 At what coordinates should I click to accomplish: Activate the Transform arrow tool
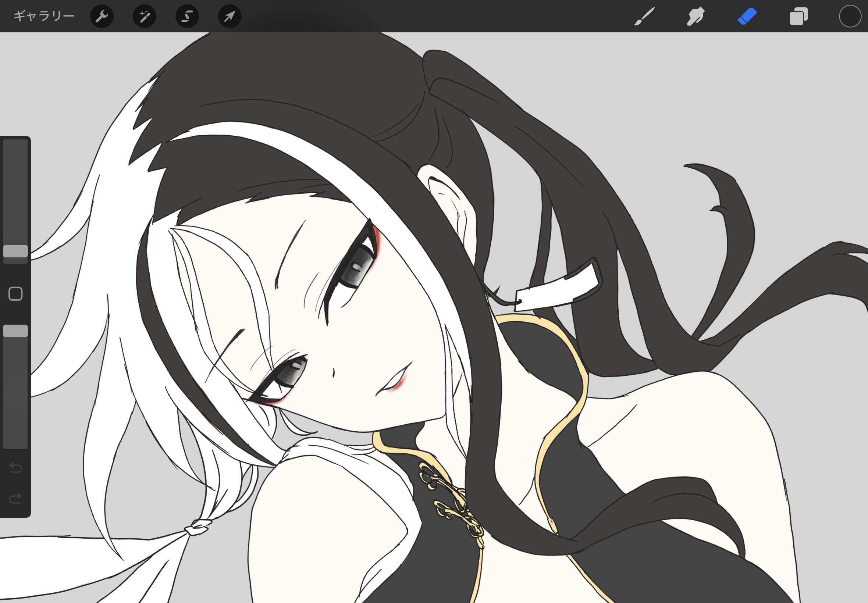pos(230,16)
